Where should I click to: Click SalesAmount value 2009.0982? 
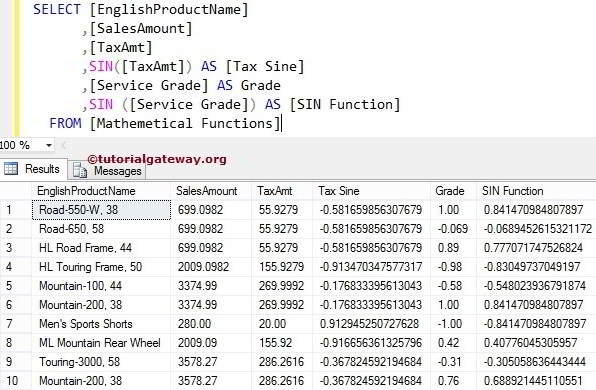(x=203, y=267)
